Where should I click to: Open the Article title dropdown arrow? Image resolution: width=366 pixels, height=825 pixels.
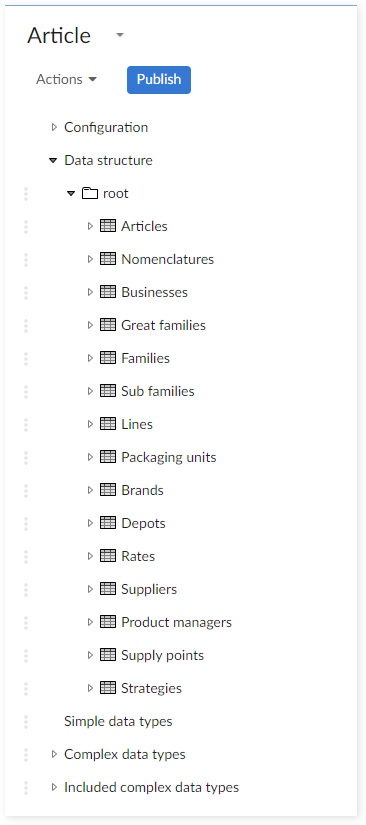[x=120, y=35]
